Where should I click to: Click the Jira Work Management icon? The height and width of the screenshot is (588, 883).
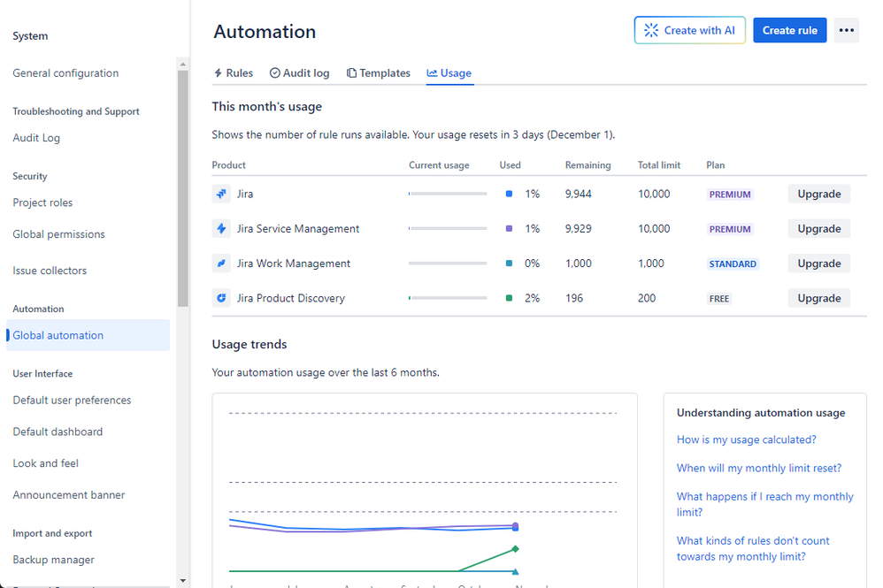pyautogui.click(x=221, y=263)
